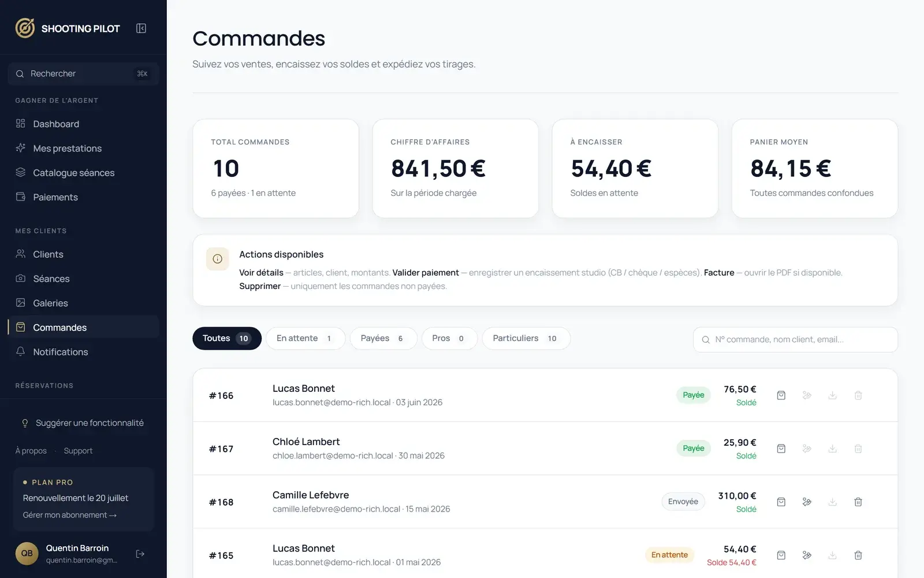Open details bag icon for order #166

(x=781, y=395)
